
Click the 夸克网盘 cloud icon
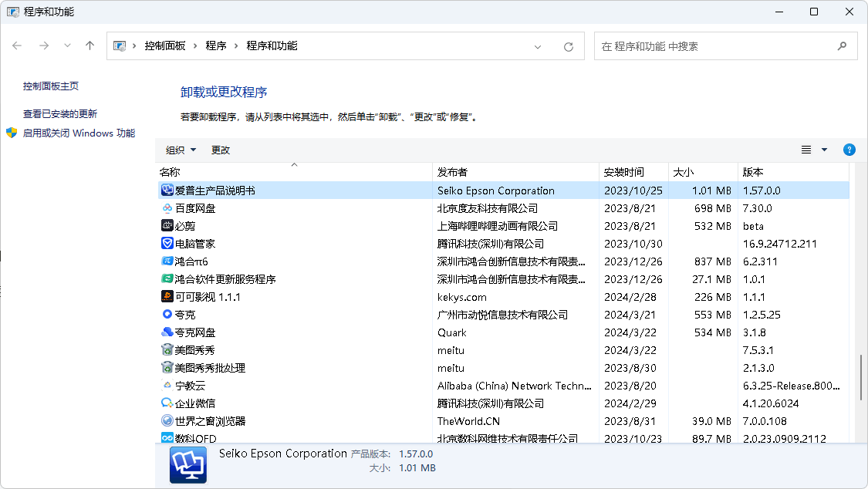click(x=167, y=332)
